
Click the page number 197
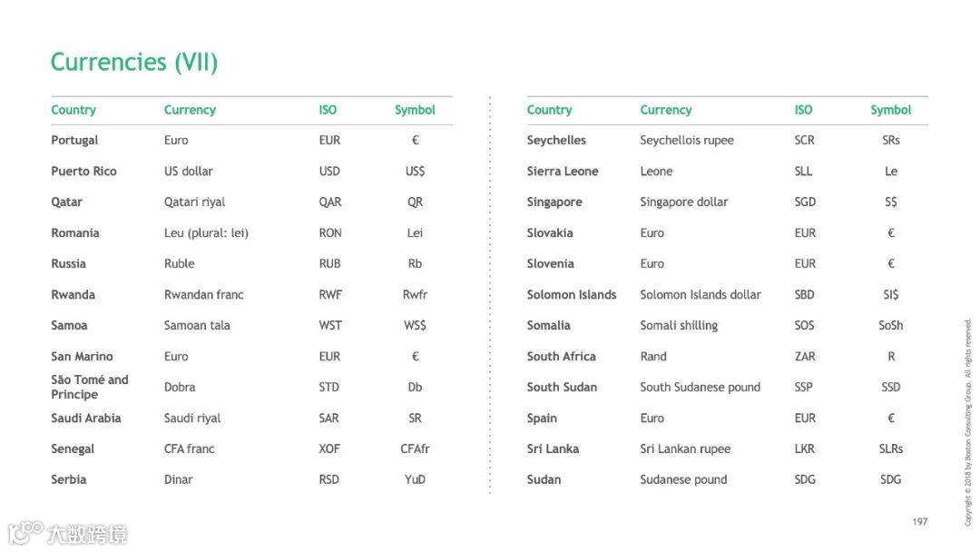pos(920,522)
